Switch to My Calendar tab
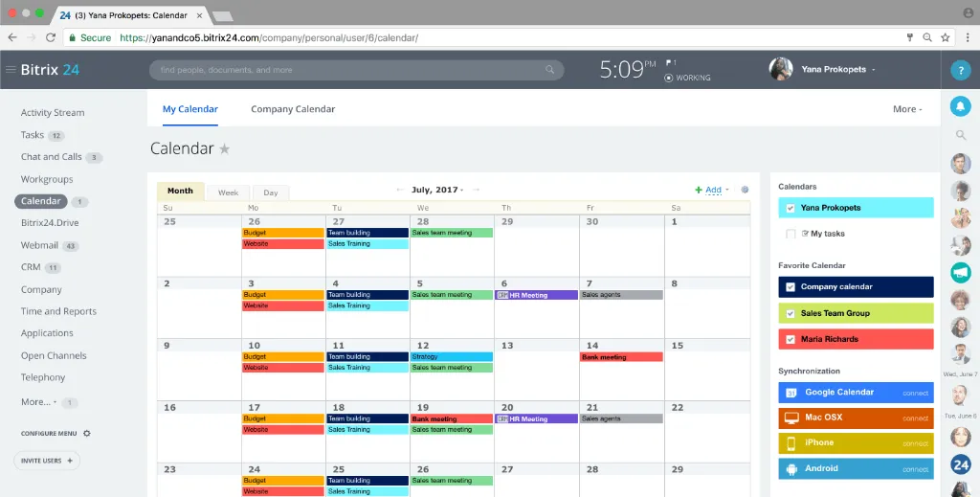The height and width of the screenshot is (497, 980). point(190,109)
